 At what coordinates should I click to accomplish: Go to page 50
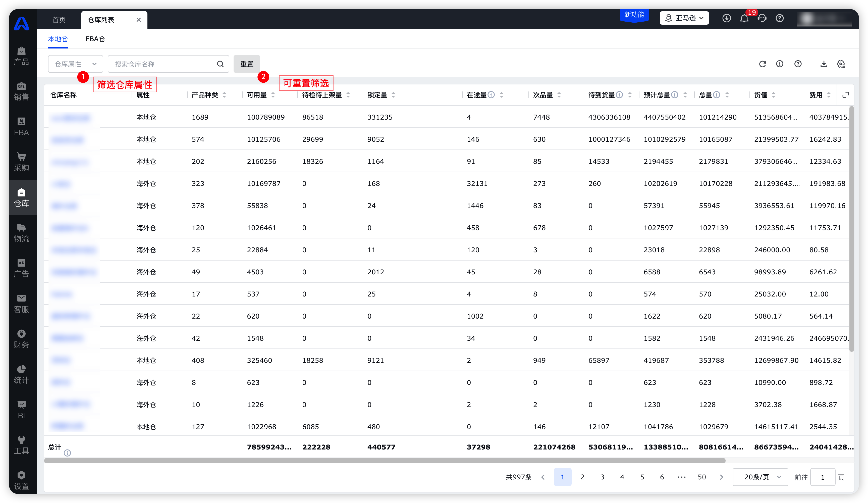702,477
